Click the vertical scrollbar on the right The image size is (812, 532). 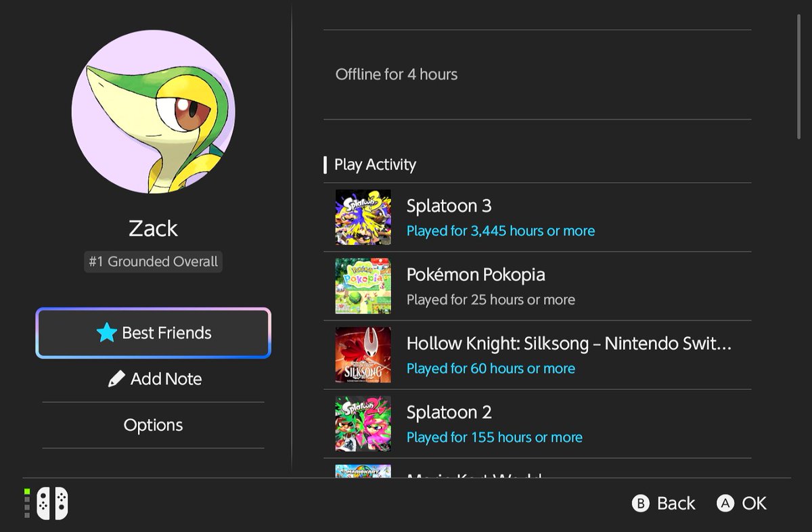(799, 76)
